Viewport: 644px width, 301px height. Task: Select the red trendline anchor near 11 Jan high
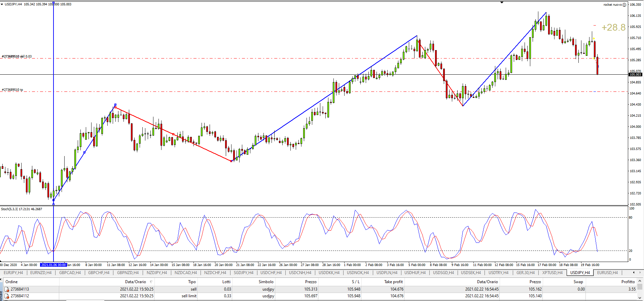click(x=115, y=107)
